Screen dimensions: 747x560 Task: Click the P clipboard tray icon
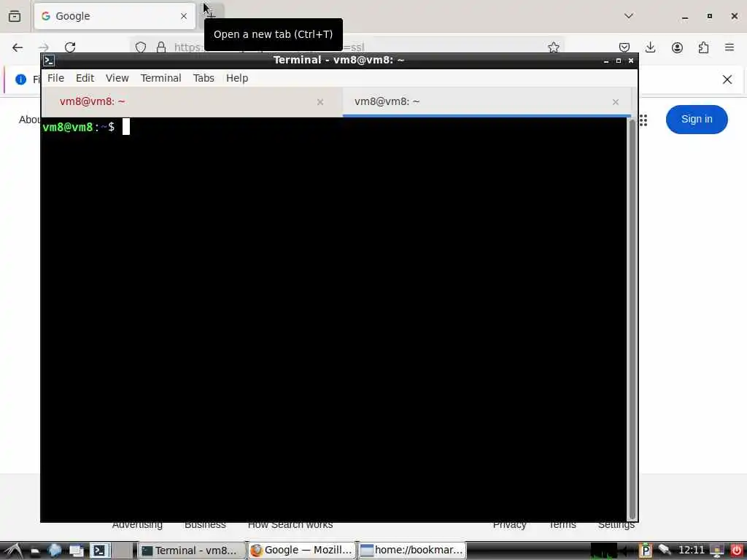coord(646,551)
